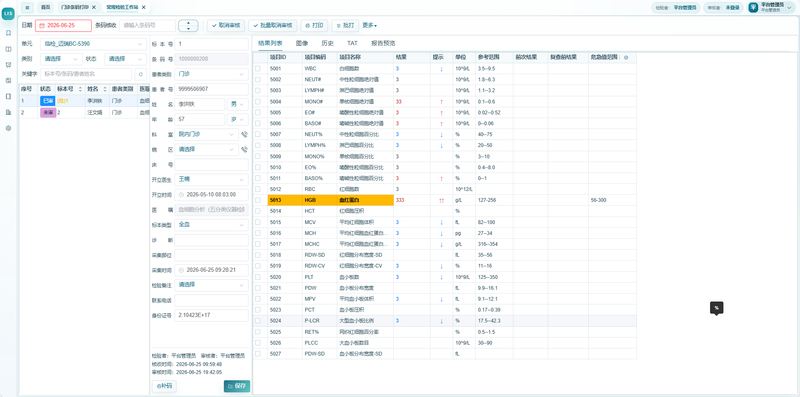Click the phone icon next to 病区 field
Viewport: 800px width, 397px height.
click(244, 150)
